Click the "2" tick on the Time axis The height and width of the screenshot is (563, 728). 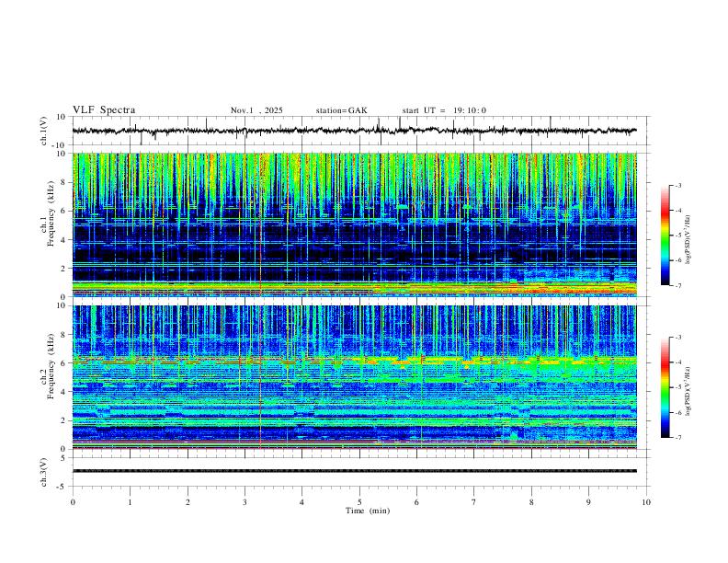[188, 502]
